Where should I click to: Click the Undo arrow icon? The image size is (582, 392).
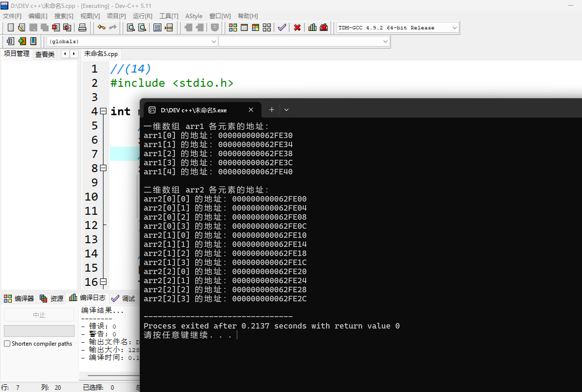tap(101, 27)
